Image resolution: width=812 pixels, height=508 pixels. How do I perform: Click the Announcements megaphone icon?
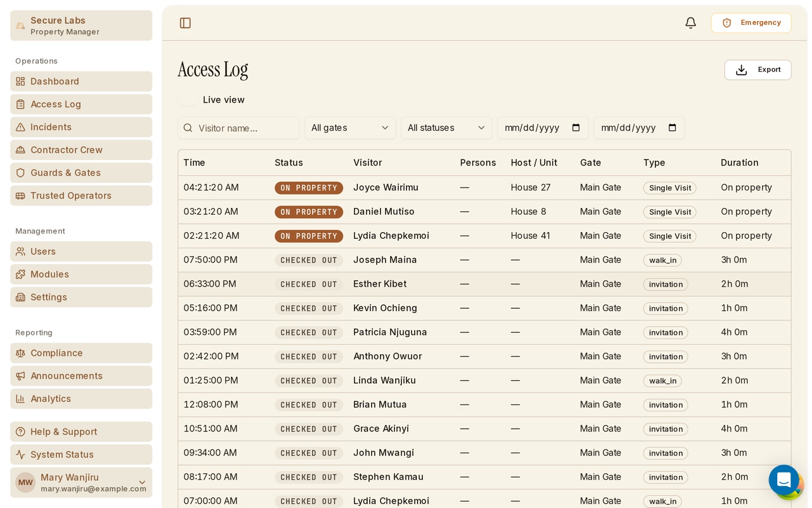pos(20,376)
